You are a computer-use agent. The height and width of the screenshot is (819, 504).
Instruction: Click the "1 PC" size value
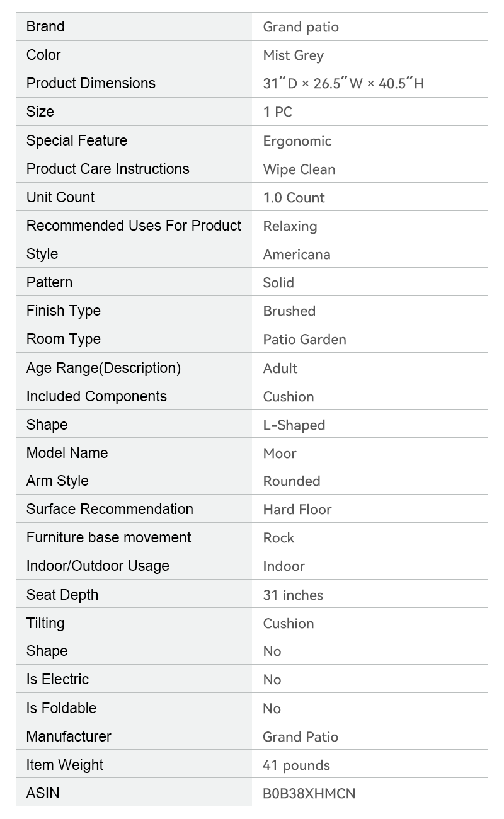coord(277,112)
